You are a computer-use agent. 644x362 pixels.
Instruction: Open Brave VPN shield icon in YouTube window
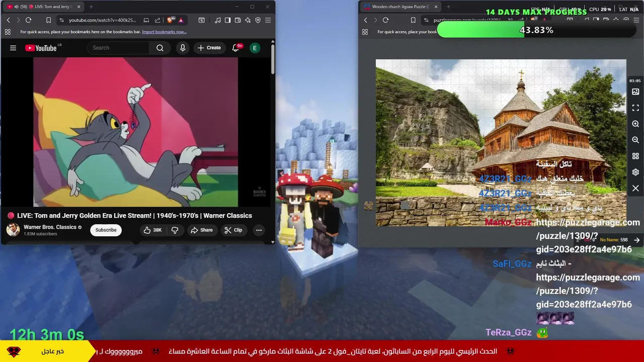click(x=258, y=20)
